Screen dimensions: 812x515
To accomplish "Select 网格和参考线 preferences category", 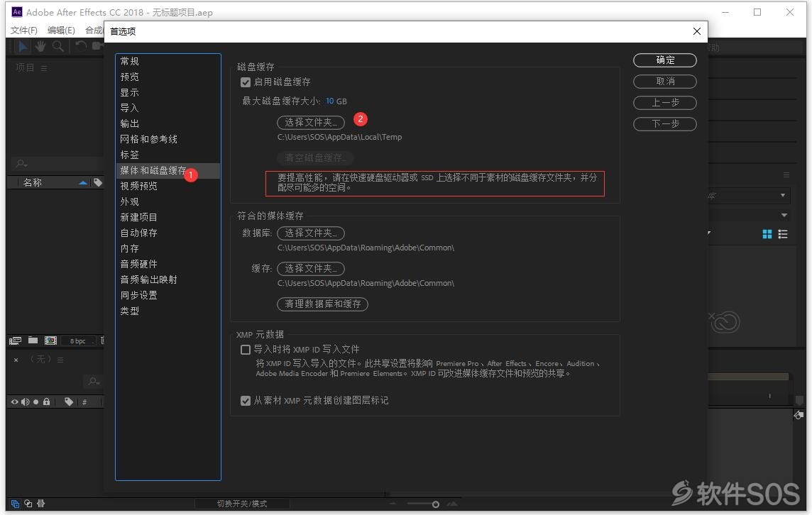I will (168, 139).
